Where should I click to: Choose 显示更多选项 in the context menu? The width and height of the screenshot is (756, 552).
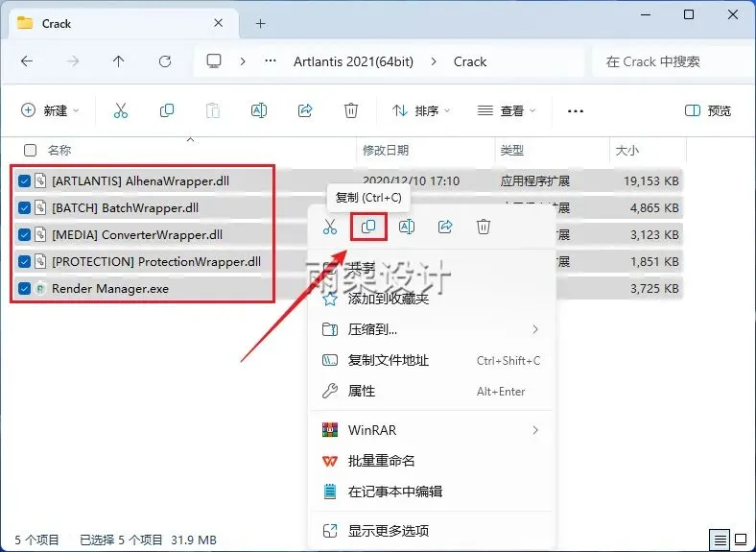[431, 531]
